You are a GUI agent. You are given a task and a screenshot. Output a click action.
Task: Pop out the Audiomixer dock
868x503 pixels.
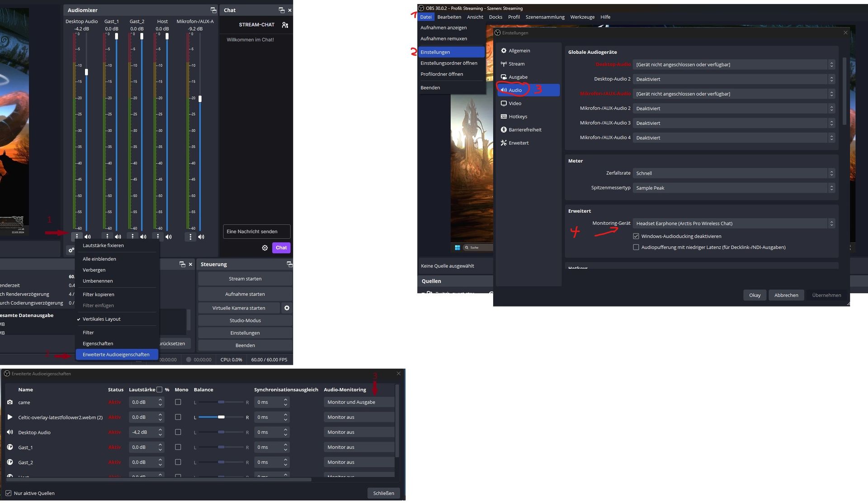tap(213, 10)
